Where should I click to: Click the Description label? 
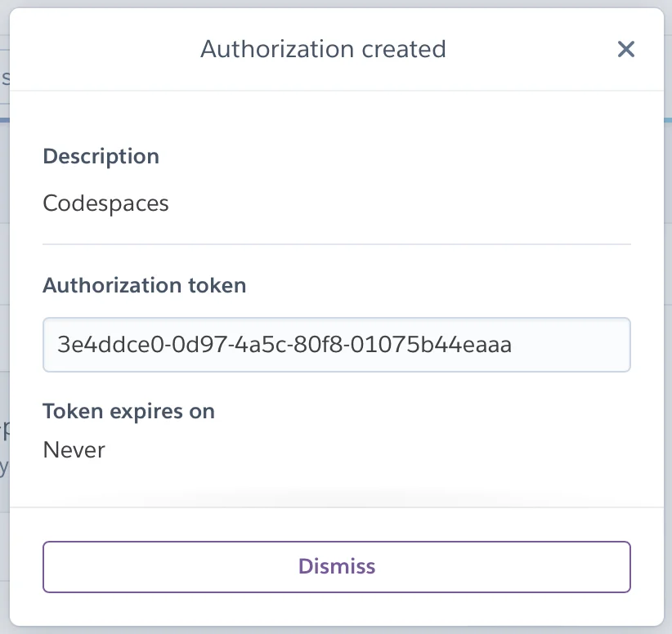[x=101, y=156]
